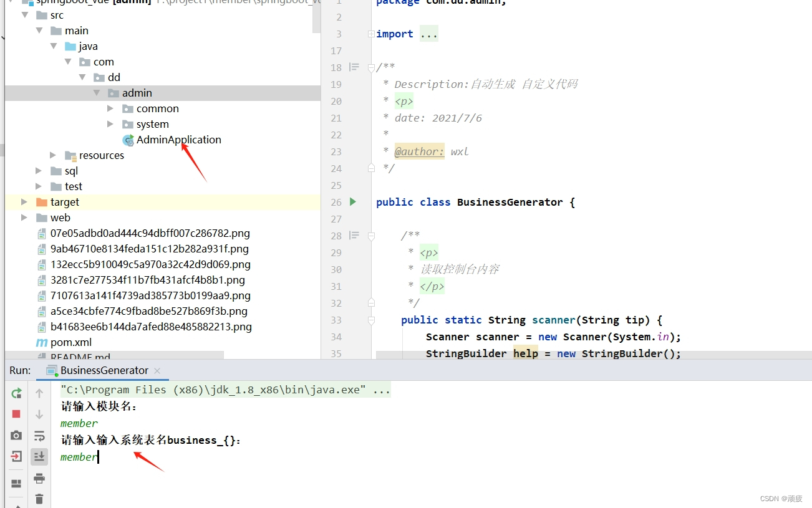Image resolution: width=812 pixels, height=508 pixels.
Task: Expand the test folder
Action: pyautogui.click(x=39, y=186)
